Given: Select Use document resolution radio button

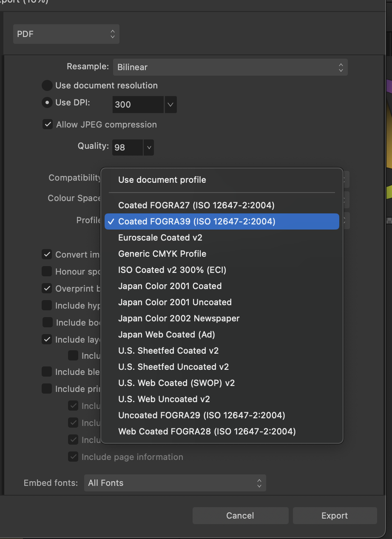Looking at the screenshot, I should [x=47, y=85].
